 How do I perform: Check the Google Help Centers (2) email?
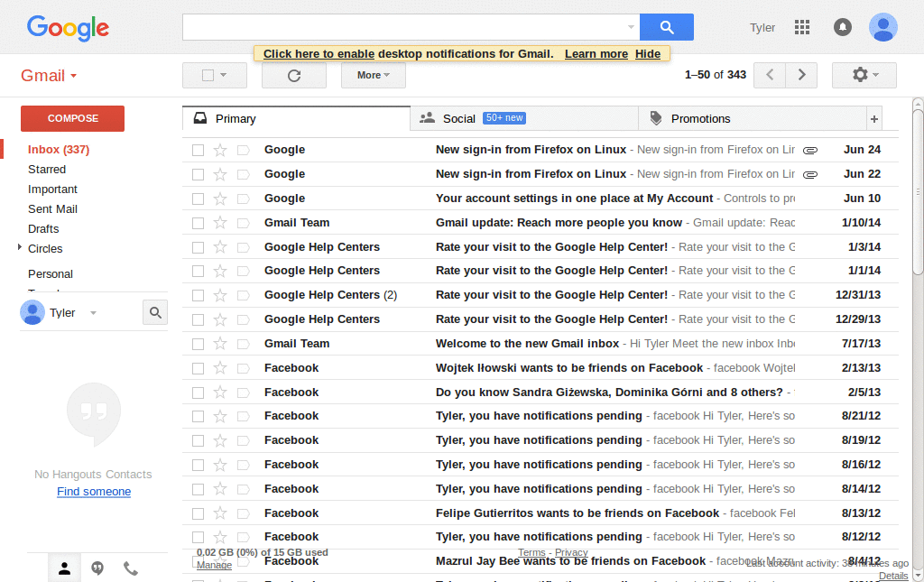coord(198,295)
